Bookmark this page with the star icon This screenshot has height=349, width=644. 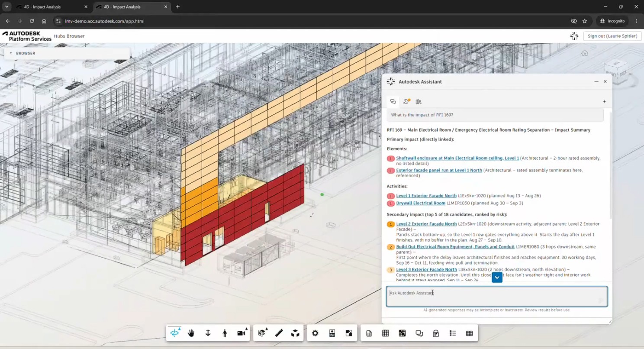coord(585,21)
